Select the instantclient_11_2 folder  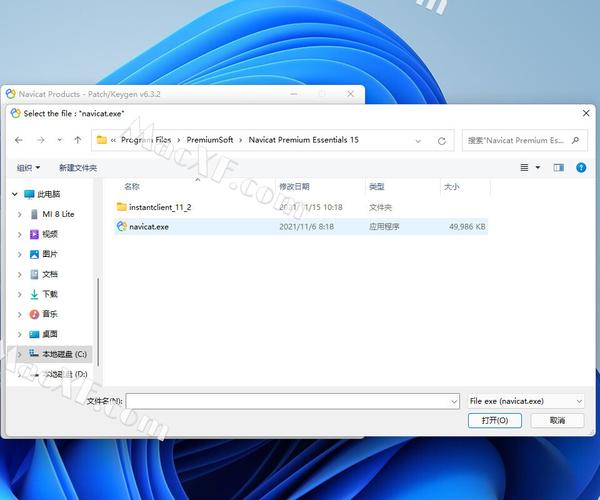[160, 207]
